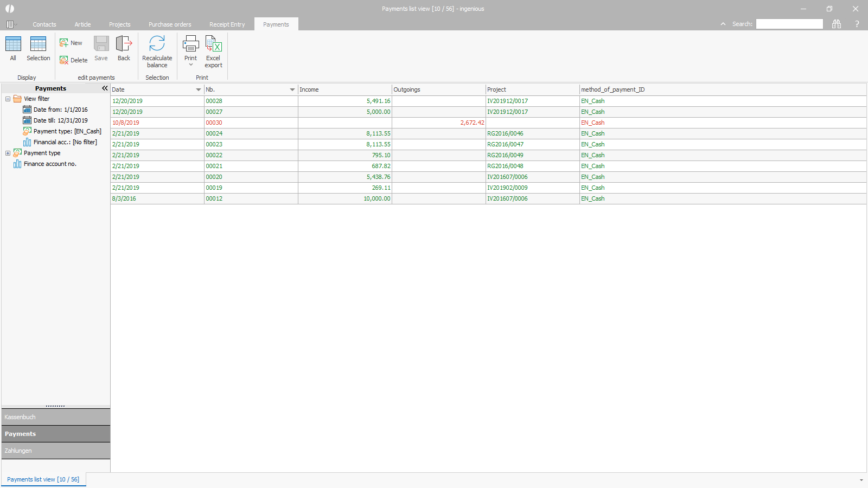Click in the Search input field
This screenshot has height=488, width=868.
click(x=789, y=24)
